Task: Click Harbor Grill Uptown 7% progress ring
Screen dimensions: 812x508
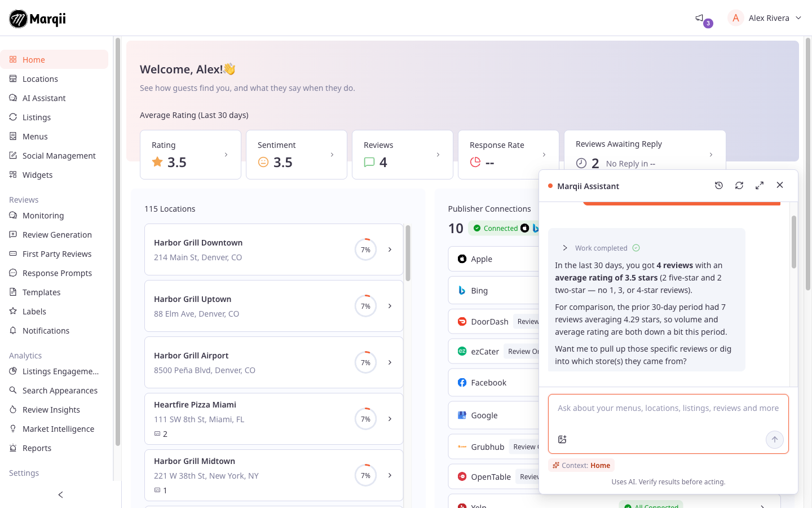Action: click(365, 306)
